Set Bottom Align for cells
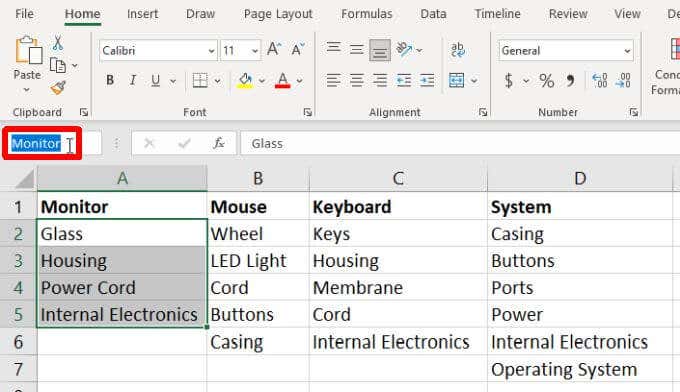Screen dimensions: 680x392 (x=380, y=51)
